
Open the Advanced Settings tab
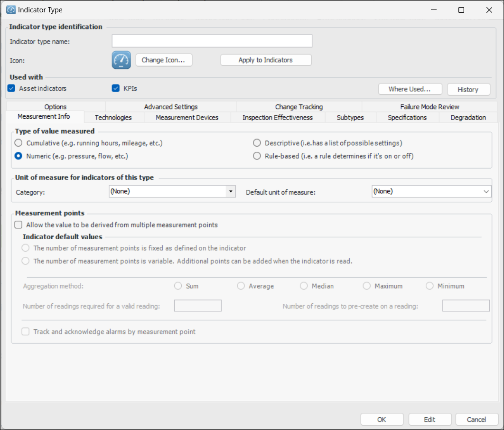171,107
